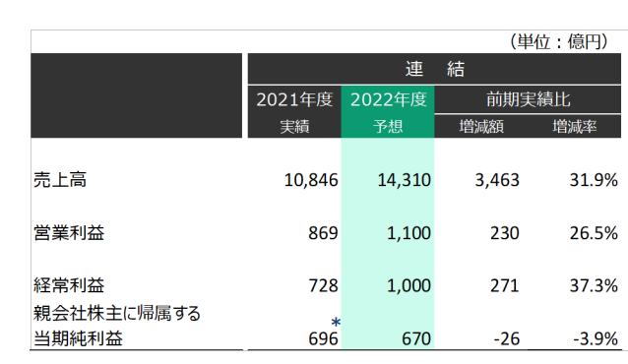Screen dimensions: 628x364
Task: Select the 営業利益 row label
Action: [69, 232]
